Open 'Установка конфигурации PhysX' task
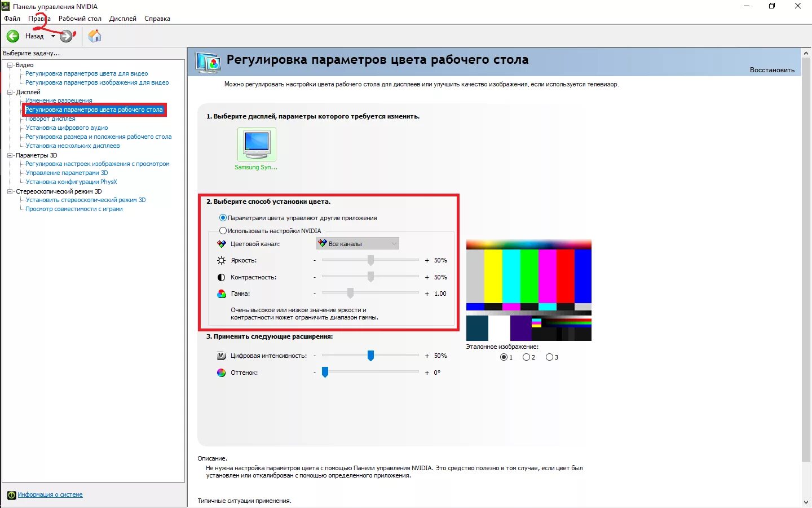Viewport: 812px width, 508px height. pyautogui.click(x=71, y=182)
